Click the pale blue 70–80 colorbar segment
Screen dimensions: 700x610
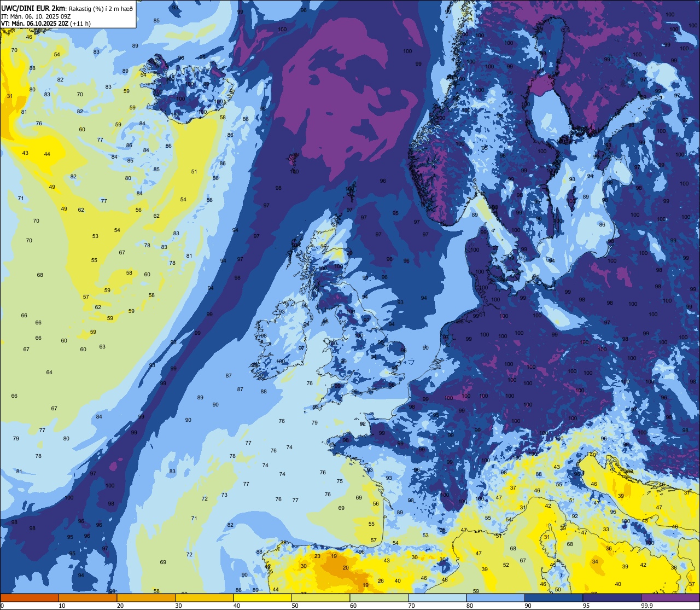(437, 597)
